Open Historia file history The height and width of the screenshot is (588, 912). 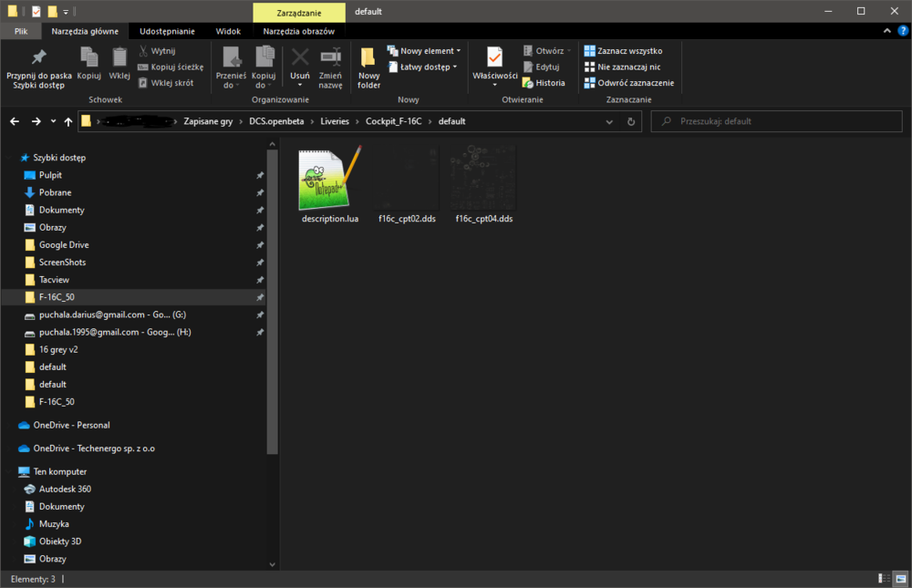544,83
